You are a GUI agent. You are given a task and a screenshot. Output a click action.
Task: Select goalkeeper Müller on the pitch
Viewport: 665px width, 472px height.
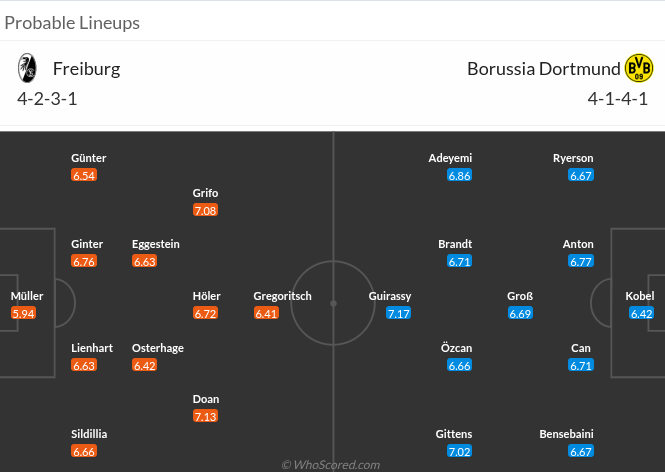tap(27, 296)
